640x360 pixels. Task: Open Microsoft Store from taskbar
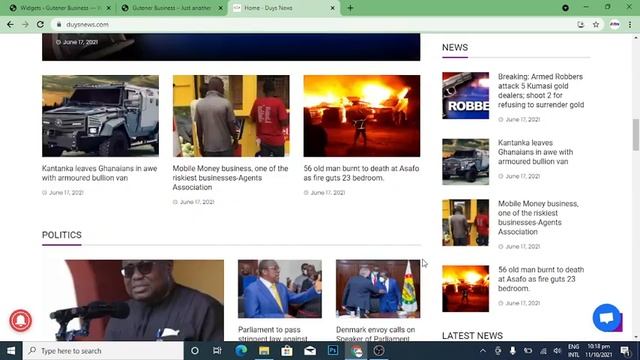pos(287,351)
